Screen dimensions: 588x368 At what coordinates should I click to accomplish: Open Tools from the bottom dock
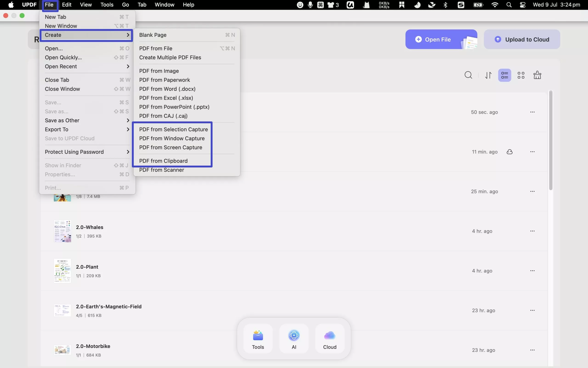[x=258, y=339]
